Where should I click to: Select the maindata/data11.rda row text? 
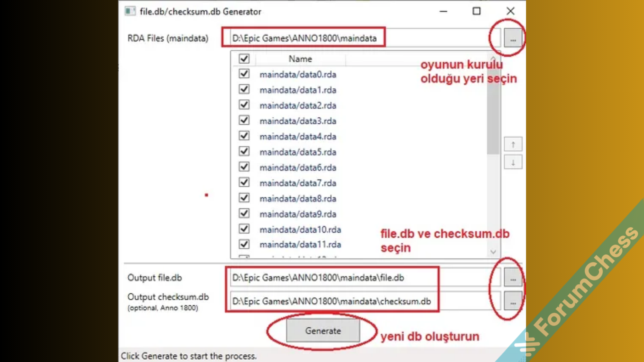click(x=300, y=244)
